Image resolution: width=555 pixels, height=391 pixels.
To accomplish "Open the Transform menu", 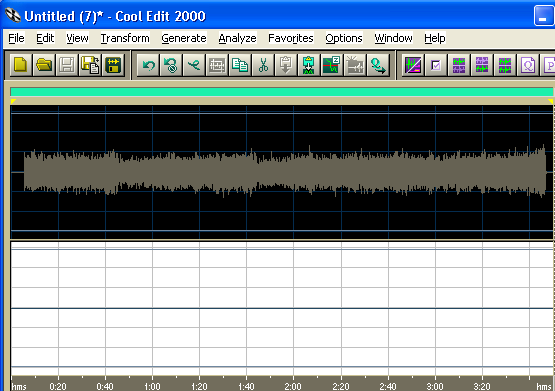I will pyautogui.click(x=125, y=38).
